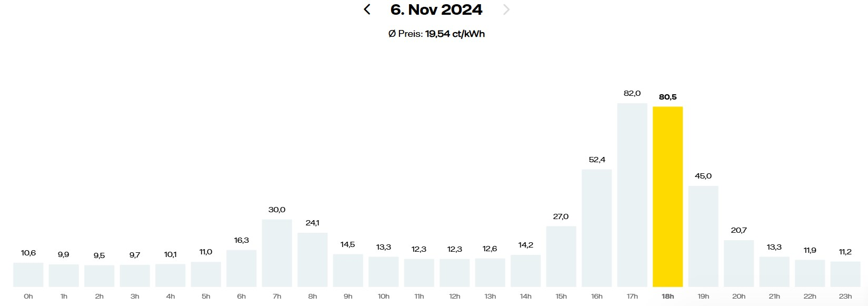Select the 2h bar with value 9,5
This screenshot has height=306, width=868.
tap(99, 276)
